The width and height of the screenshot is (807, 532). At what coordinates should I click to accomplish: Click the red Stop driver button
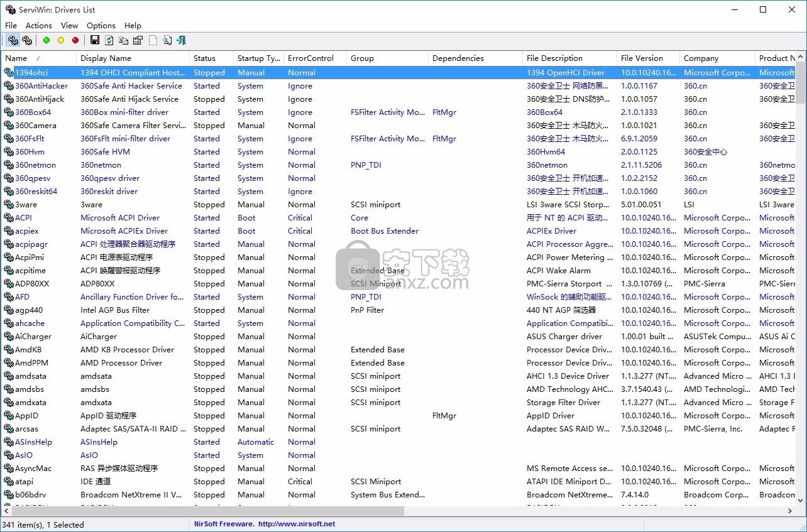(x=75, y=40)
